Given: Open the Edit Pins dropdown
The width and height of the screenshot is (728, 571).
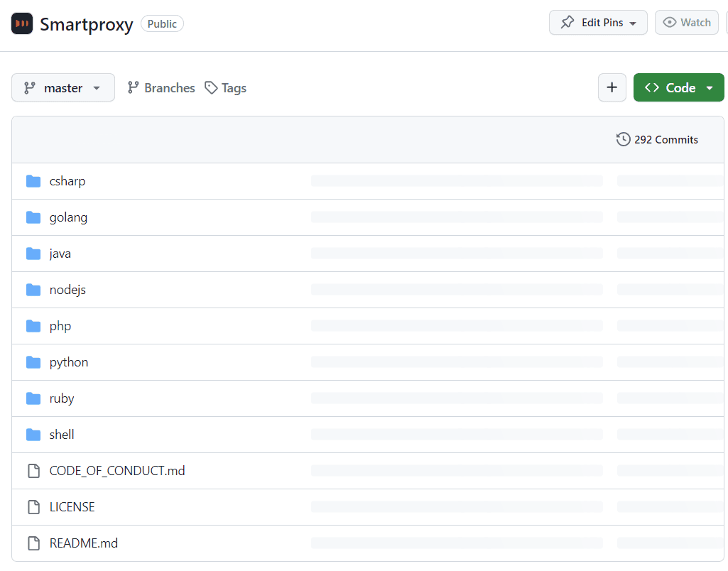Looking at the screenshot, I should point(598,22).
